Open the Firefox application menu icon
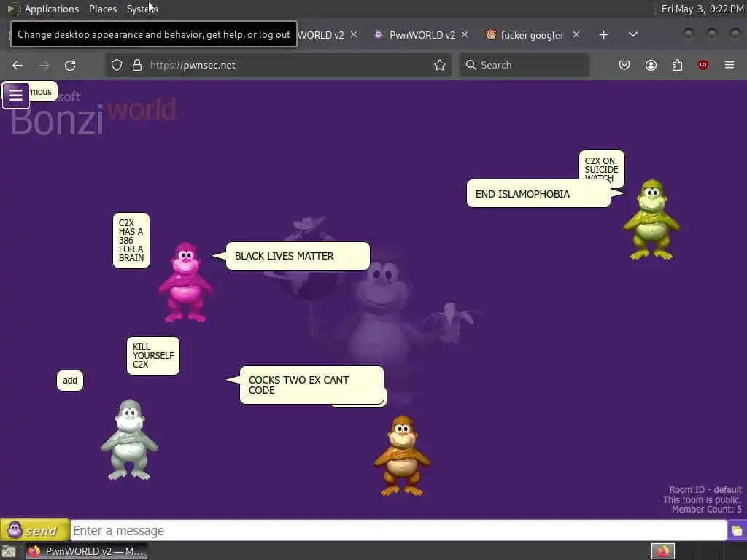 pyautogui.click(x=729, y=65)
